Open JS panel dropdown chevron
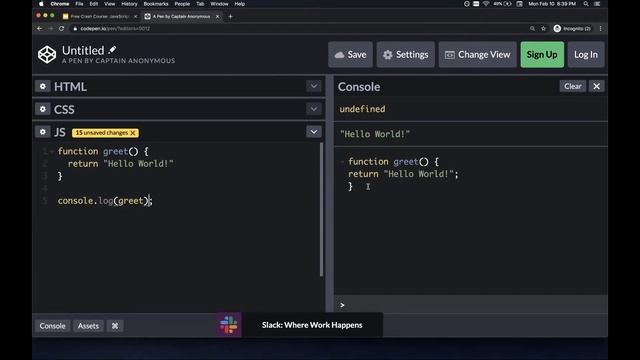 tap(313, 132)
